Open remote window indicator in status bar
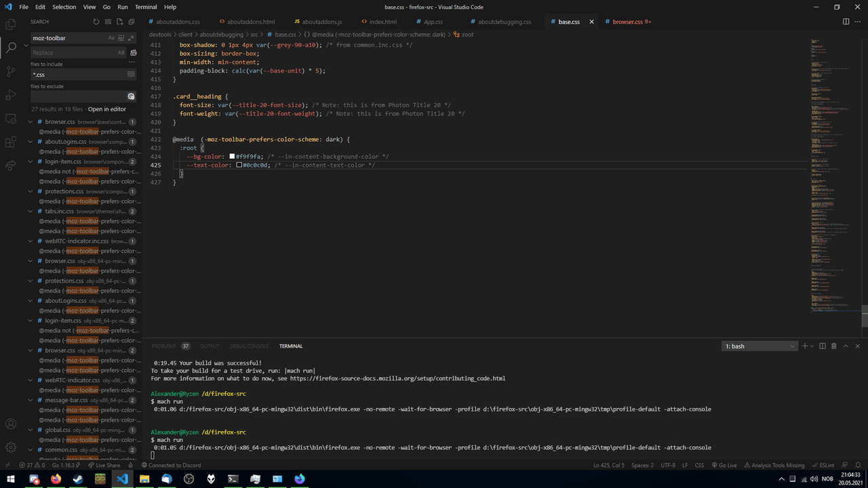This screenshot has width=868, height=488. (7, 466)
